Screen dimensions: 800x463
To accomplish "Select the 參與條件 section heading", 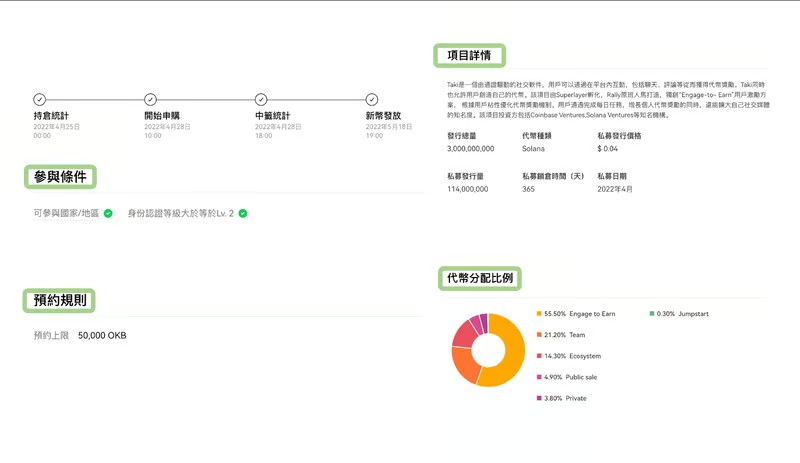I will pyautogui.click(x=60, y=177).
